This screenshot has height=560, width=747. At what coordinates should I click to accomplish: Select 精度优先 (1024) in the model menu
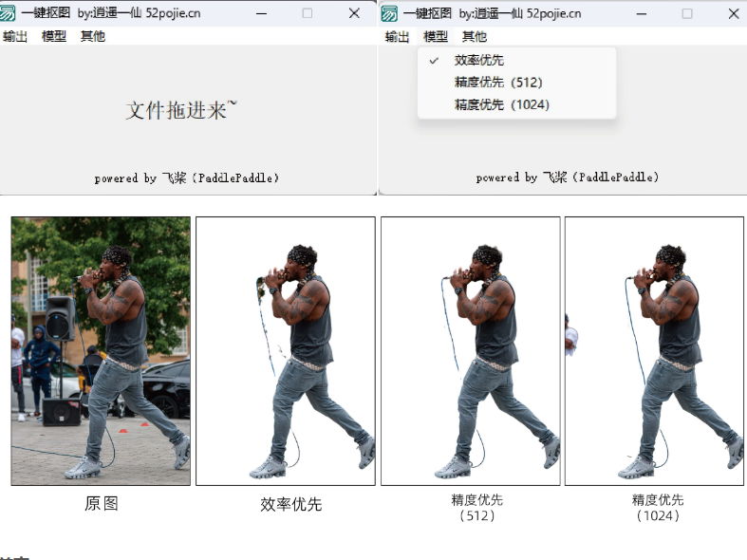(501, 104)
